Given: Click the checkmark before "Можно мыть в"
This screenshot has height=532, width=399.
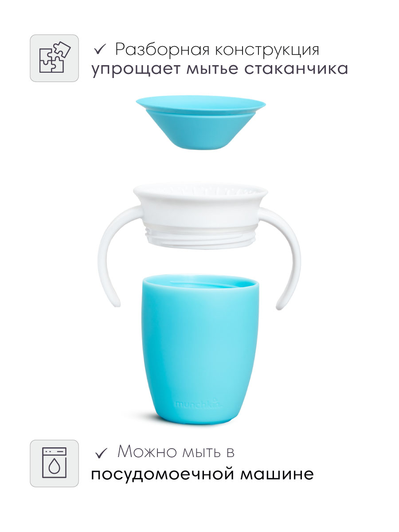Looking at the screenshot, I should click(101, 454).
